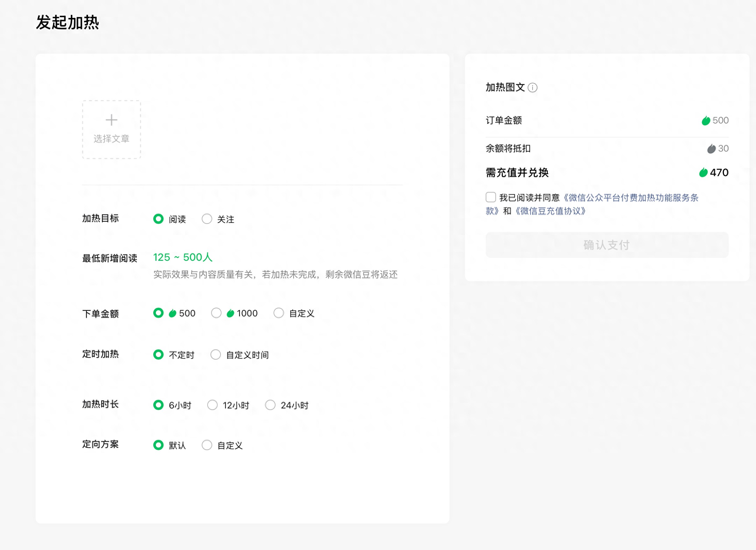Click the green 125 ~ 500人 reading estimate
Viewport: 756px width, 550px height.
pyautogui.click(x=183, y=257)
